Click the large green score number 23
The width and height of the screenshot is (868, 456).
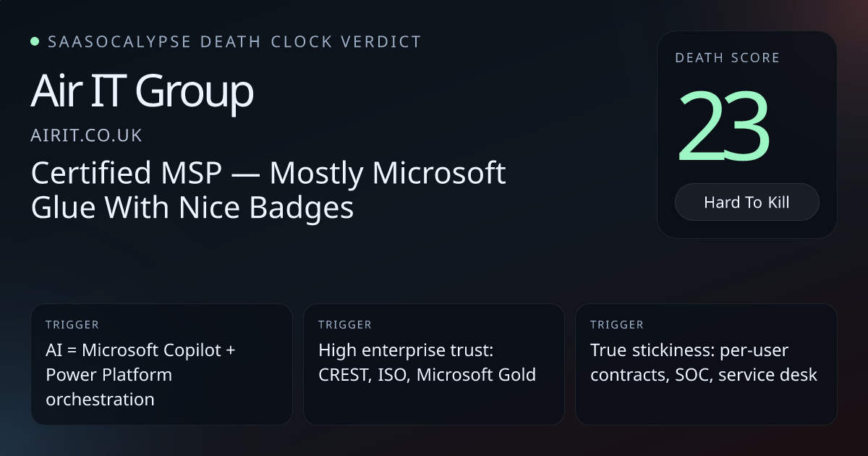[723, 125]
